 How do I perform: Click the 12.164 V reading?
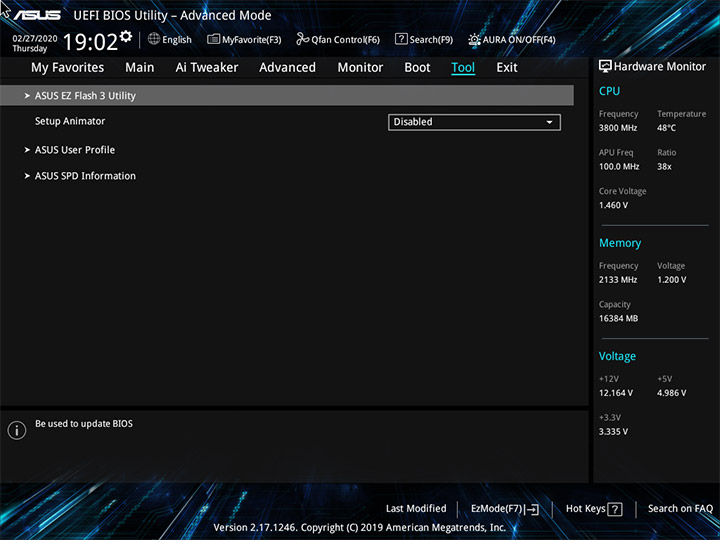coord(615,393)
